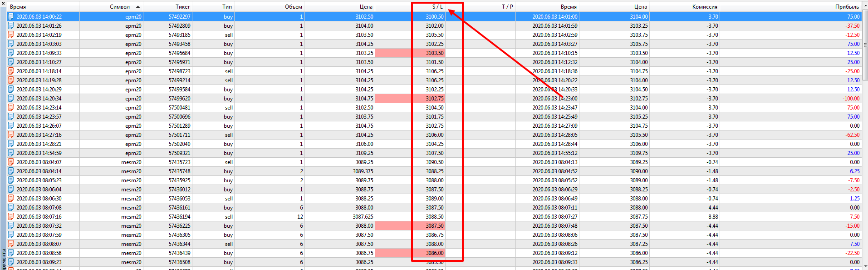Select the sell order icon of ticket 57493185
The height and width of the screenshot is (270, 868).
pyautogui.click(x=11, y=35)
